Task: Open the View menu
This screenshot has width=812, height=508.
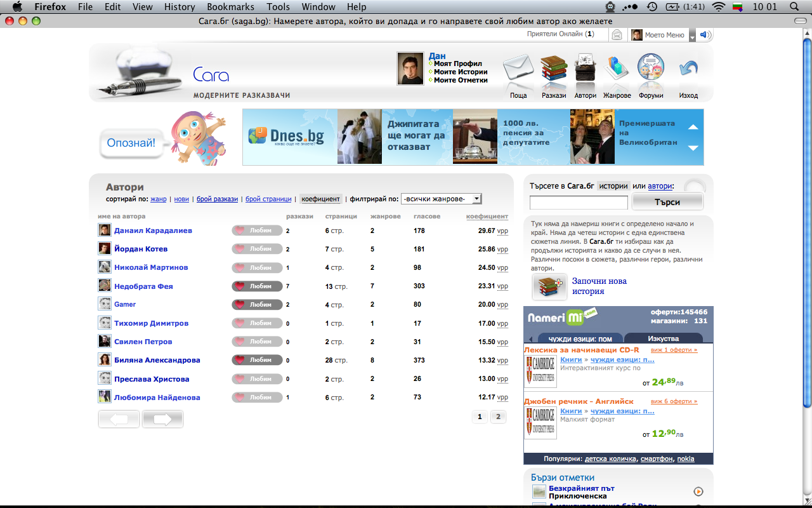Action: coord(143,7)
